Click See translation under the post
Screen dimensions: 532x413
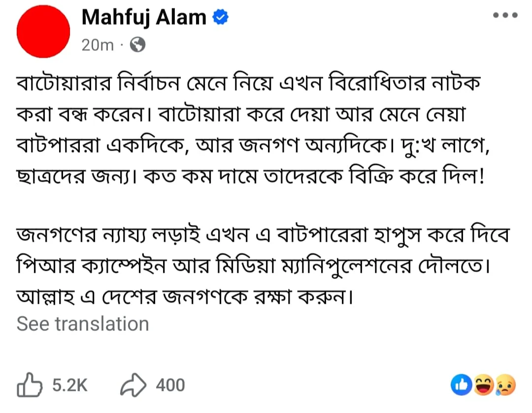83,324
